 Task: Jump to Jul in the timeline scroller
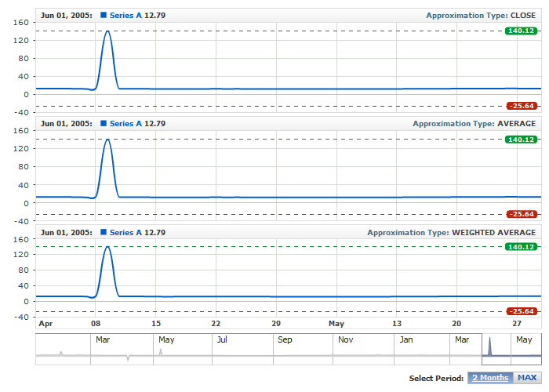click(222, 340)
